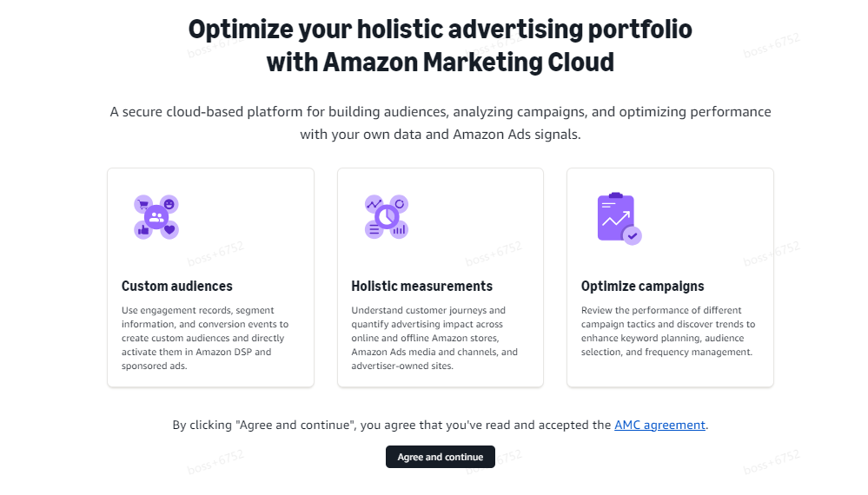Click the Optimize campaigns description text
The image size is (868, 495).
click(x=667, y=331)
